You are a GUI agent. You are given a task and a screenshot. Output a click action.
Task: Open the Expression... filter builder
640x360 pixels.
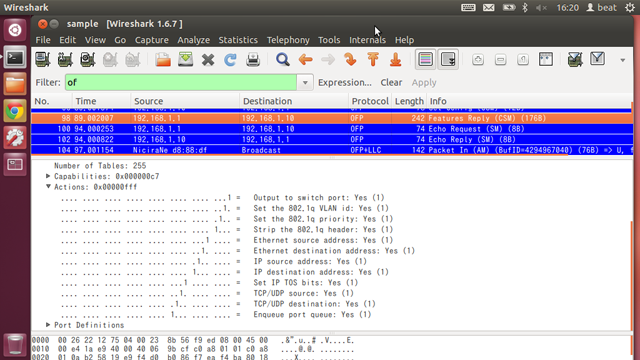point(344,82)
